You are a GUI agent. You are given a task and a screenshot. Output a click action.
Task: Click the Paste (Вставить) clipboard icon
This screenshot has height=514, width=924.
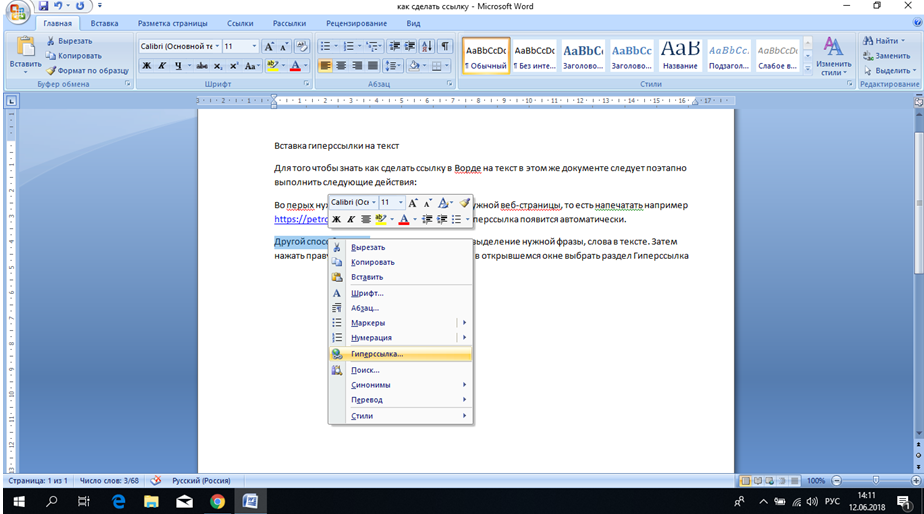tap(25, 47)
